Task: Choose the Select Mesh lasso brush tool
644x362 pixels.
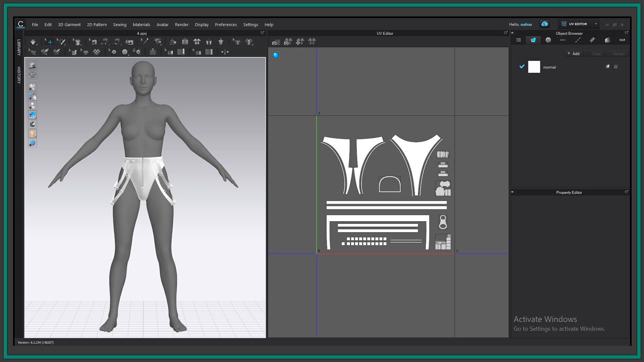Action: pyautogui.click(x=61, y=42)
